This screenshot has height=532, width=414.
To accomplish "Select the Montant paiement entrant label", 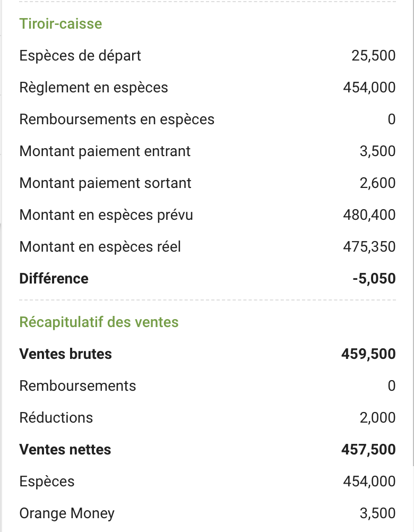I will [105, 151].
